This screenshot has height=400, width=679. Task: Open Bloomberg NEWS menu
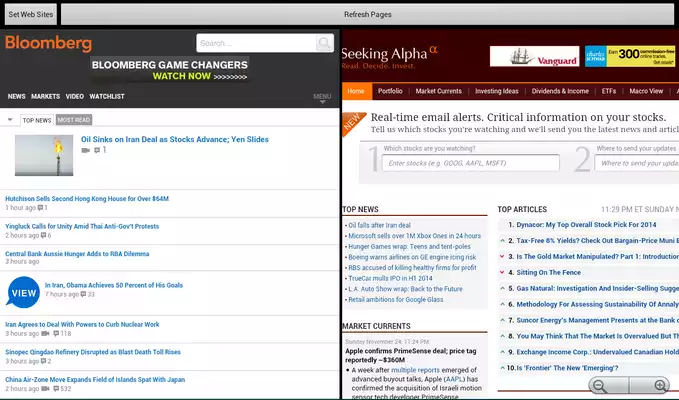click(16, 97)
